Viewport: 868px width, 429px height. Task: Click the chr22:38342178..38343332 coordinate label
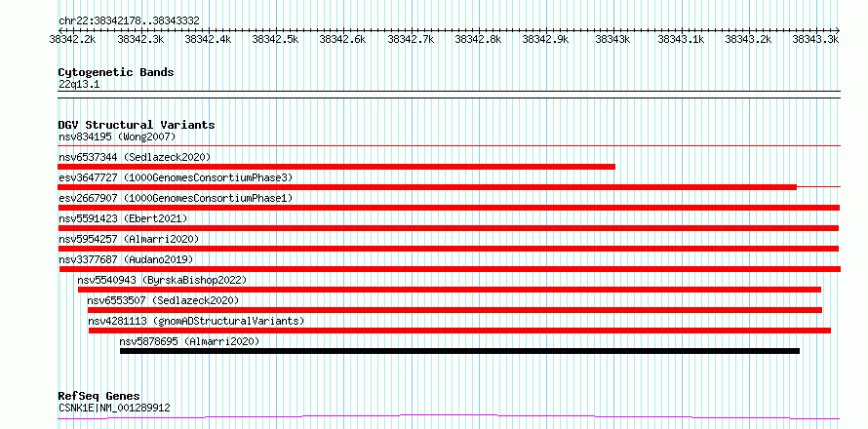click(129, 21)
